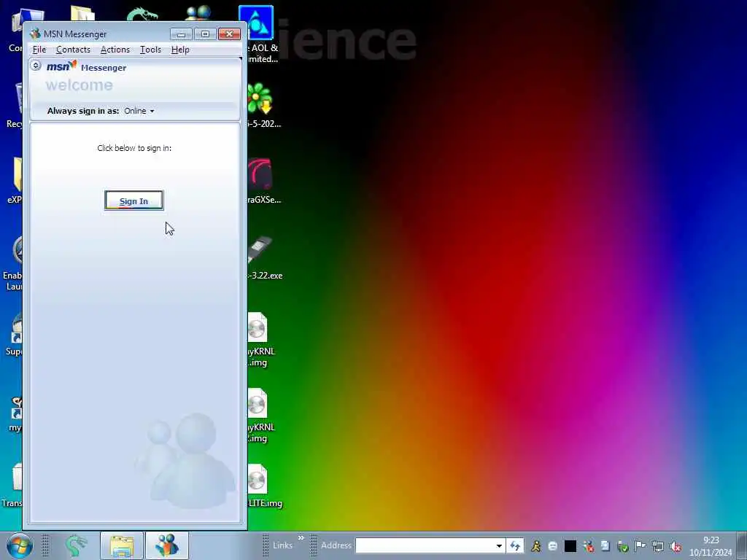Open the Address bar dropdown arrow
The image size is (747, 560).
click(499, 545)
